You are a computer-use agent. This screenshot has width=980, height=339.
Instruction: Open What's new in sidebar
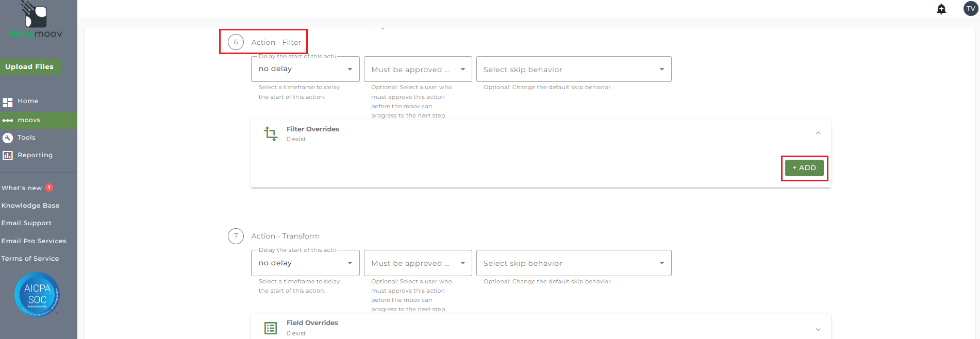22,188
